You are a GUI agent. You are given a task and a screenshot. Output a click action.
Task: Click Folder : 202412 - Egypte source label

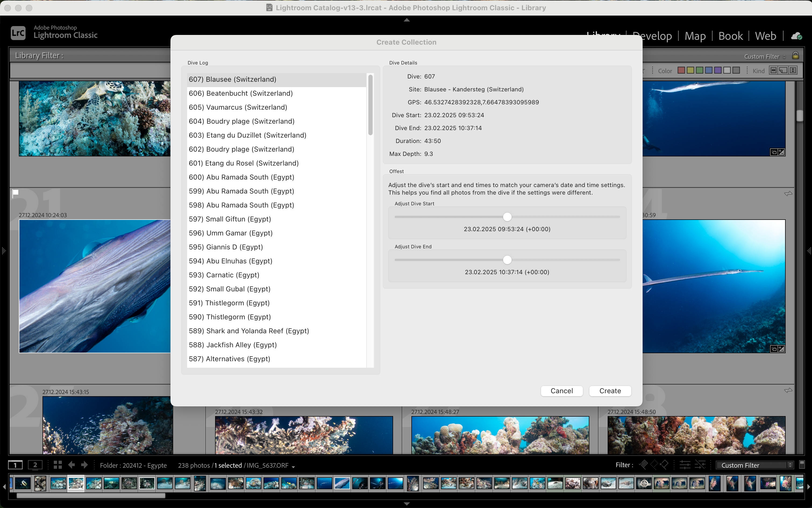point(133,465)
